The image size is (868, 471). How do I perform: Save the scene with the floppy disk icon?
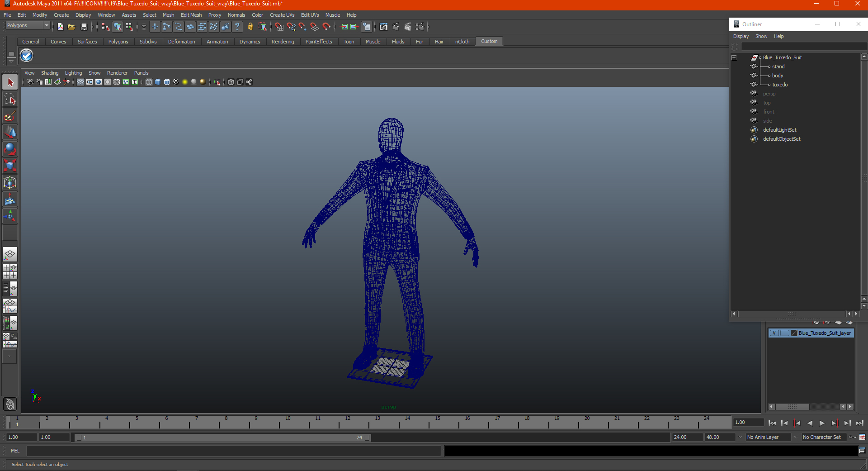coord(84,27)
